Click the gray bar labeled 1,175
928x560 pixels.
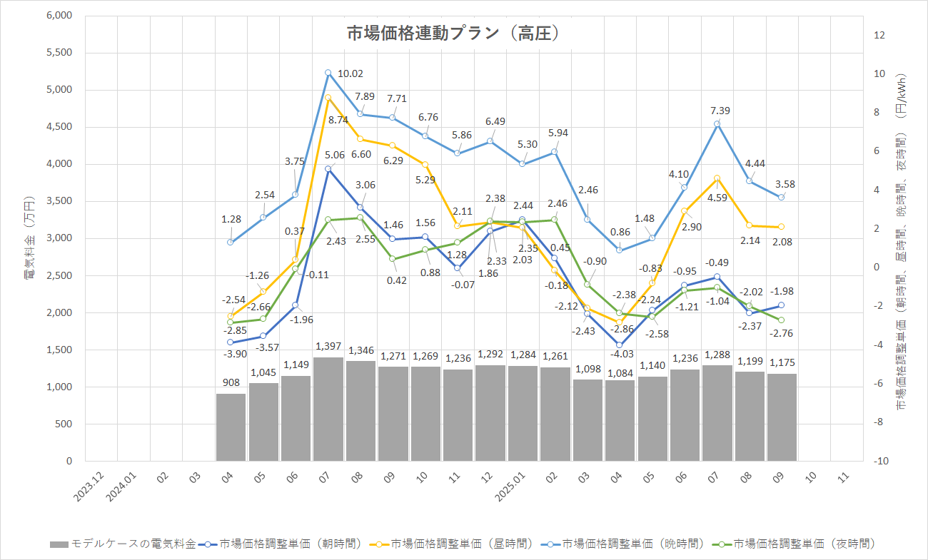click(782, 417)
